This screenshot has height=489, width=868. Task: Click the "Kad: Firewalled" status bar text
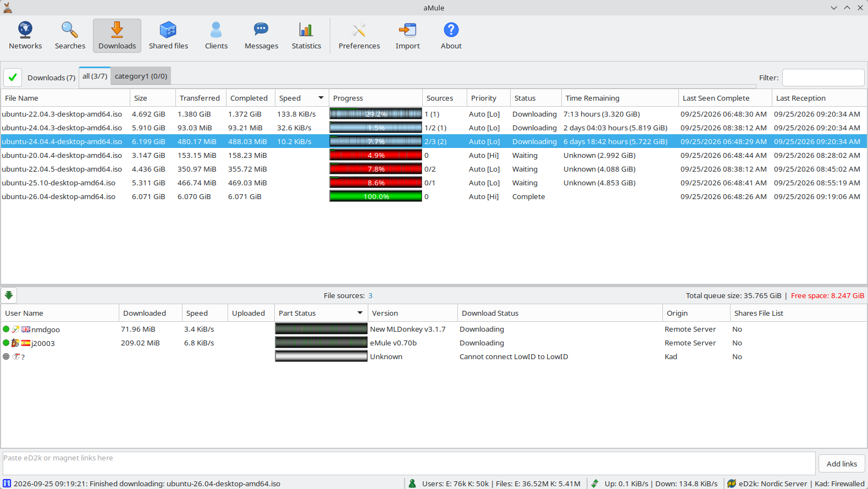[839, 483]
